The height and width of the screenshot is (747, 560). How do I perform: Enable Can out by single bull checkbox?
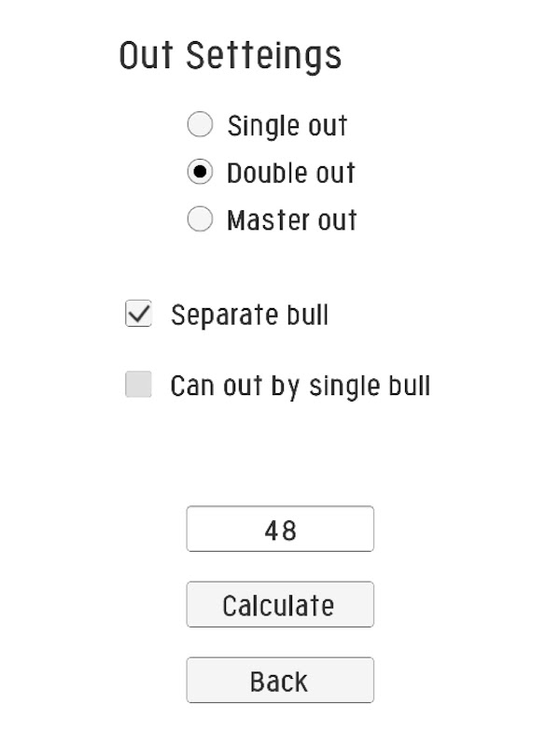pyautogui.click(x=138, y=385)
